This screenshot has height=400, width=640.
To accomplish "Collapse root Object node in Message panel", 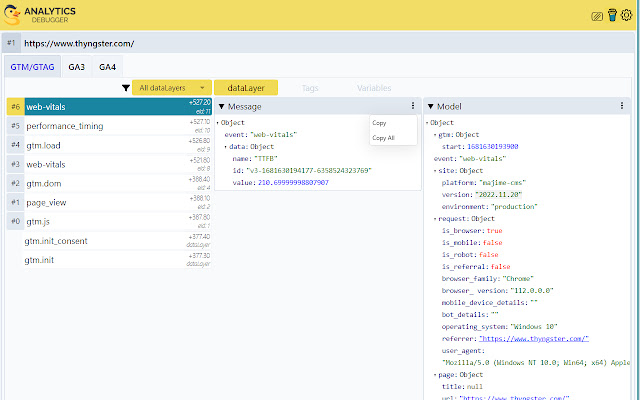I will tap(218, 123).
